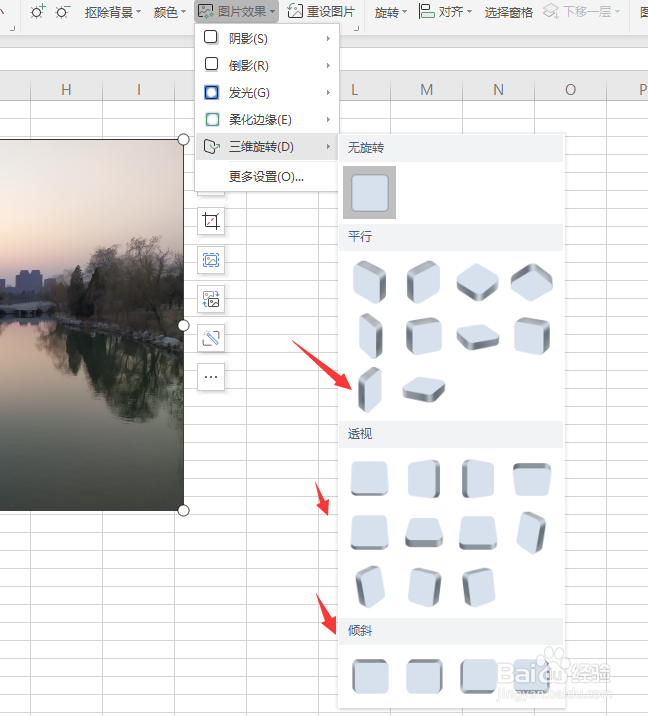Collapse the 图片效果 dropdown

(237, 11)
